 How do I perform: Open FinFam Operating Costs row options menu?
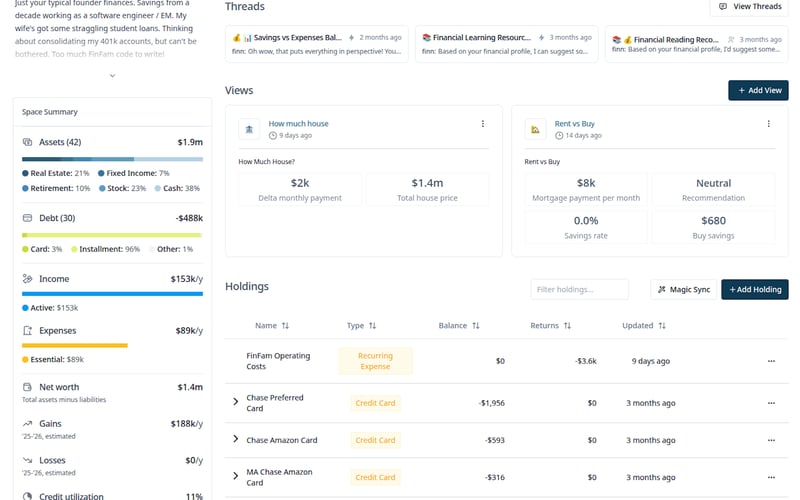point(771,361)
